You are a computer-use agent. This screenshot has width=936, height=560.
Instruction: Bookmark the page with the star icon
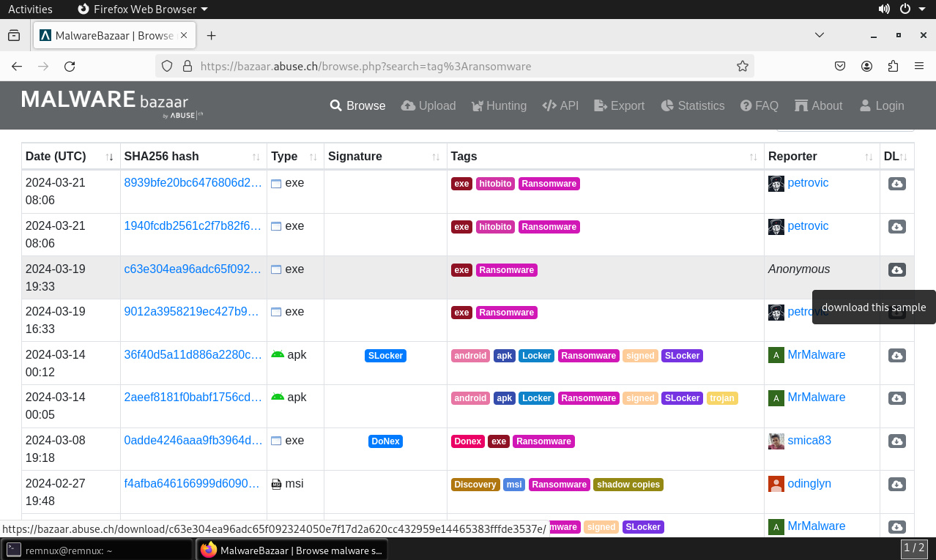click(x=742, y=66)
